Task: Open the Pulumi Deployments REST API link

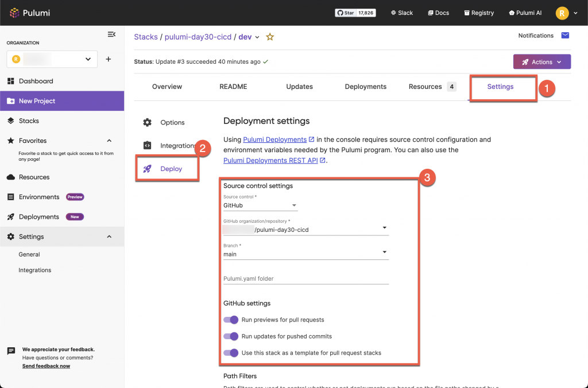Action: (270, 161)
